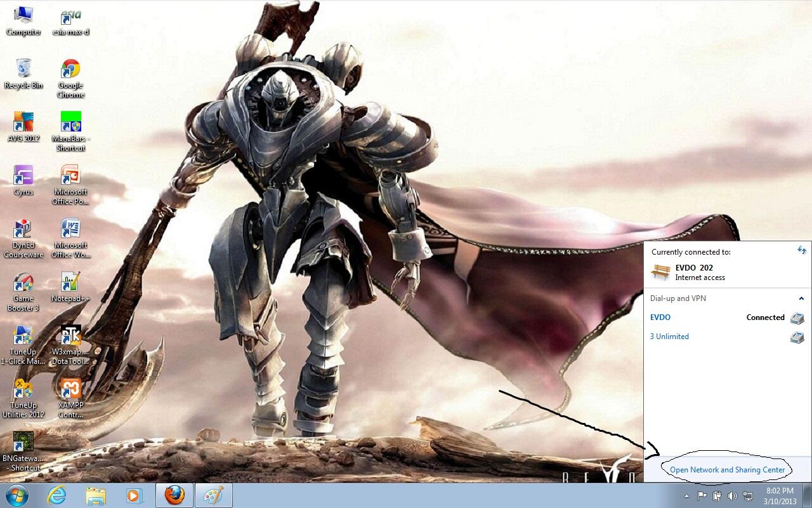The image size is (812, 508).
Task: Switch to Paint in the taskbar
Action: click(213, 495)
